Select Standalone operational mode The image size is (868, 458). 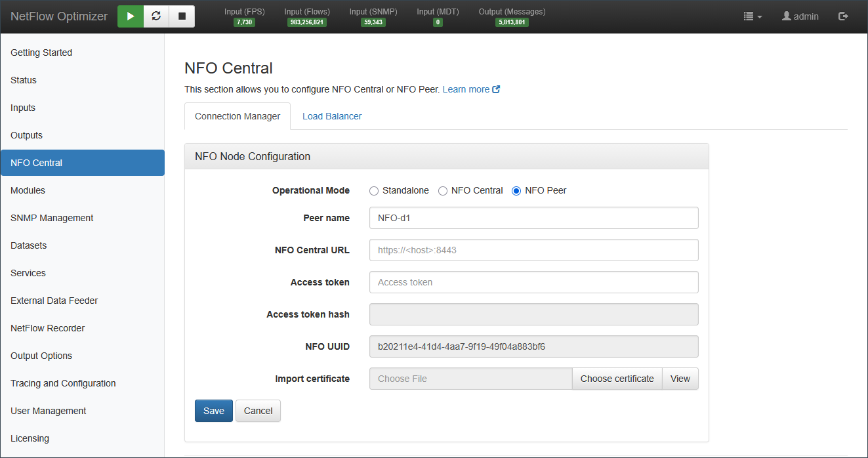(374, 191)
